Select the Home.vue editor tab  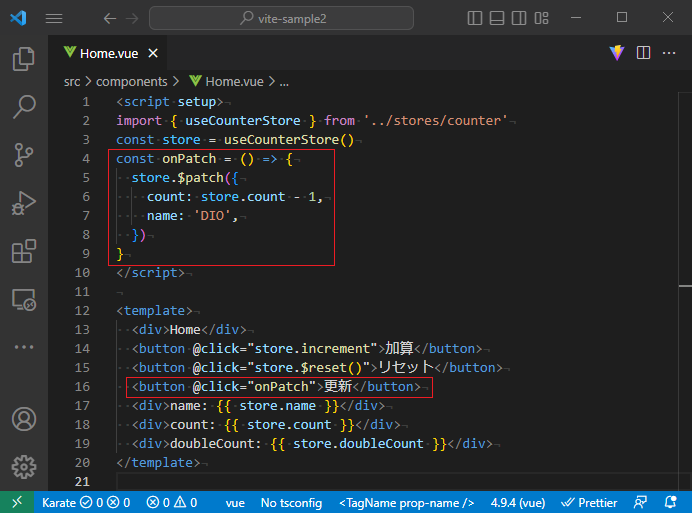pos(109,53)
